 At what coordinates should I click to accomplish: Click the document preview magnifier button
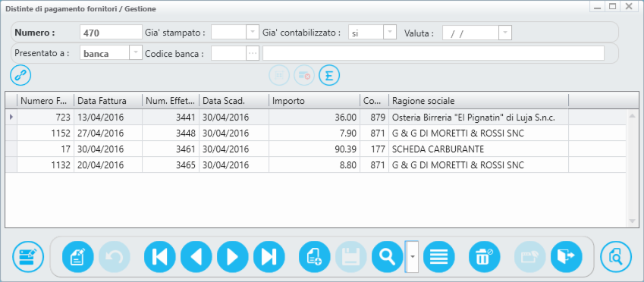pyautogui.click(x=616, y=257)
